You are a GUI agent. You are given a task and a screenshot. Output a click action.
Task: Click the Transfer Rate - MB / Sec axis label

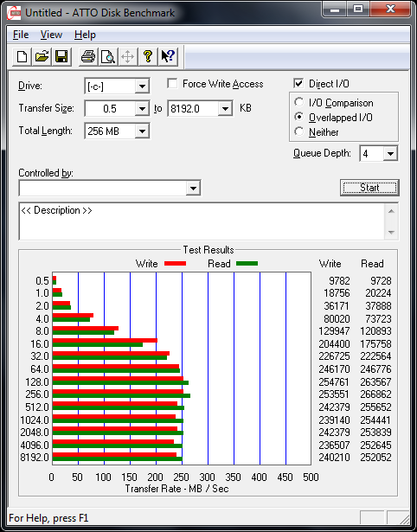click(176, 489)
